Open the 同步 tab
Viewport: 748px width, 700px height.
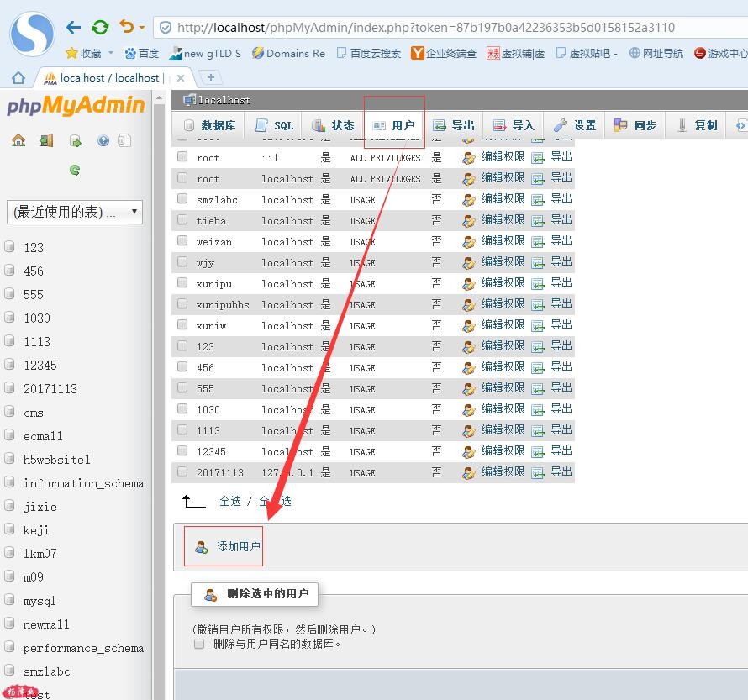click(x=635, y=125)
